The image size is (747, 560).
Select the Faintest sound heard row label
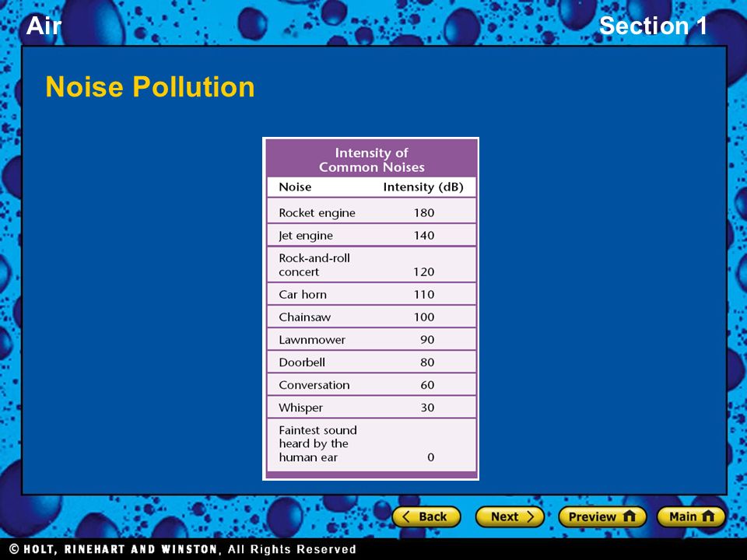click(317, 444)
